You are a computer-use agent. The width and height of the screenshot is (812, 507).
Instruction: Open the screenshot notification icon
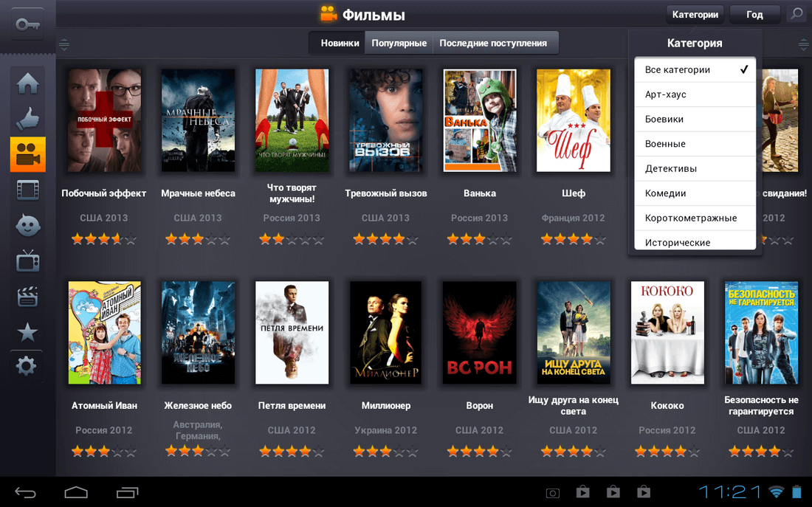point(553,492)
